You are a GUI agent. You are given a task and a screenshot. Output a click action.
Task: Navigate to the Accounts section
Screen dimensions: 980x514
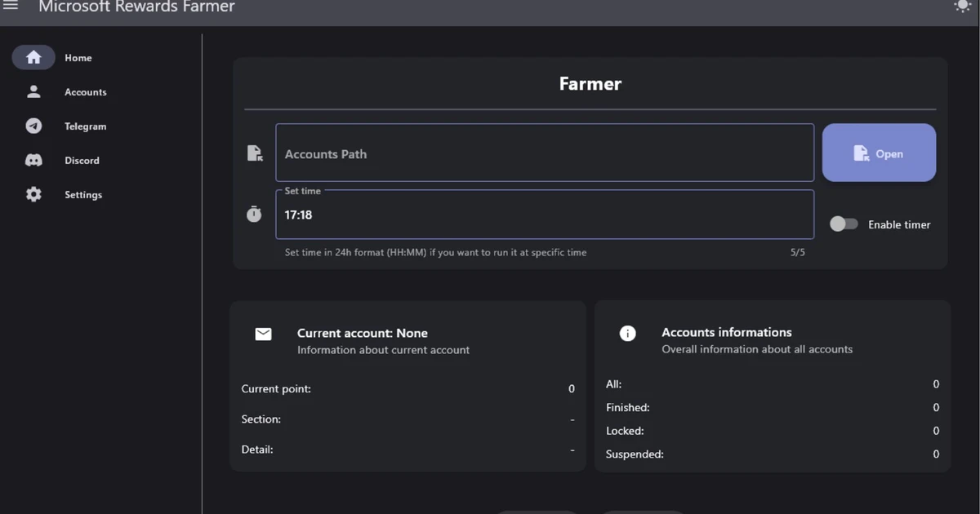coord(85,91)
